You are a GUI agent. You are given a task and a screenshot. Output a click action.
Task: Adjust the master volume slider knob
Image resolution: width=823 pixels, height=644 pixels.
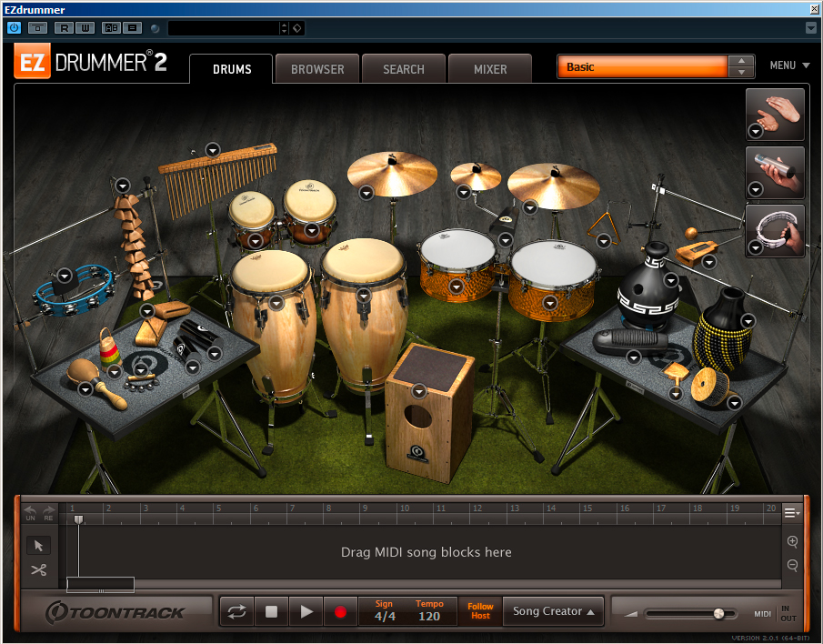pyautogui.click(x=718, y=614)
